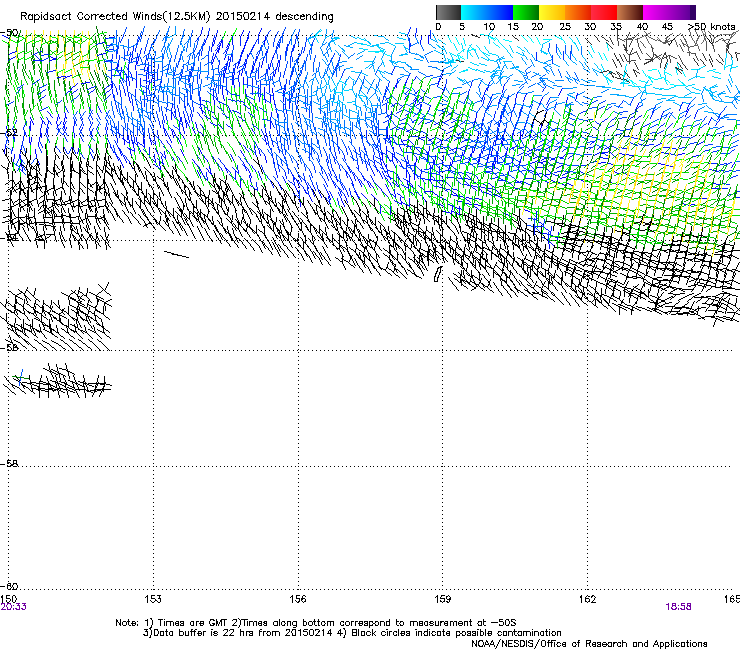Click the latitude label -60
The image size is (740, 650).
[9, 586]
